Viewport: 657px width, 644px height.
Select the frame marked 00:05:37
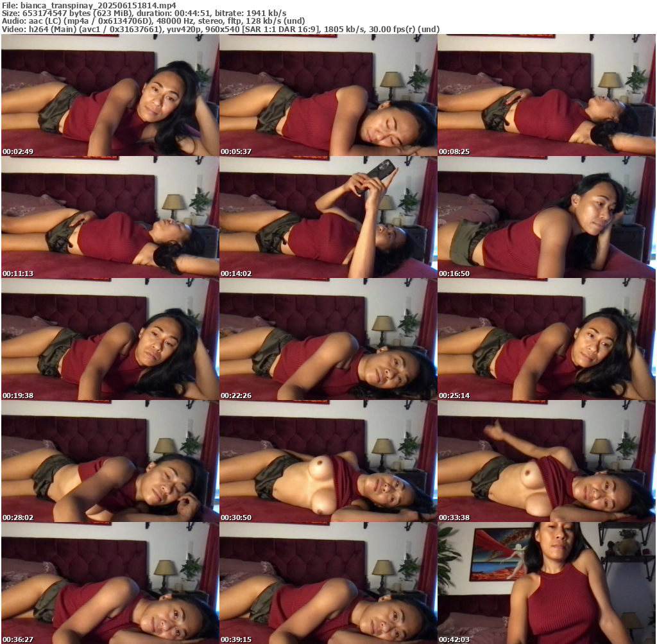(328, 95)
